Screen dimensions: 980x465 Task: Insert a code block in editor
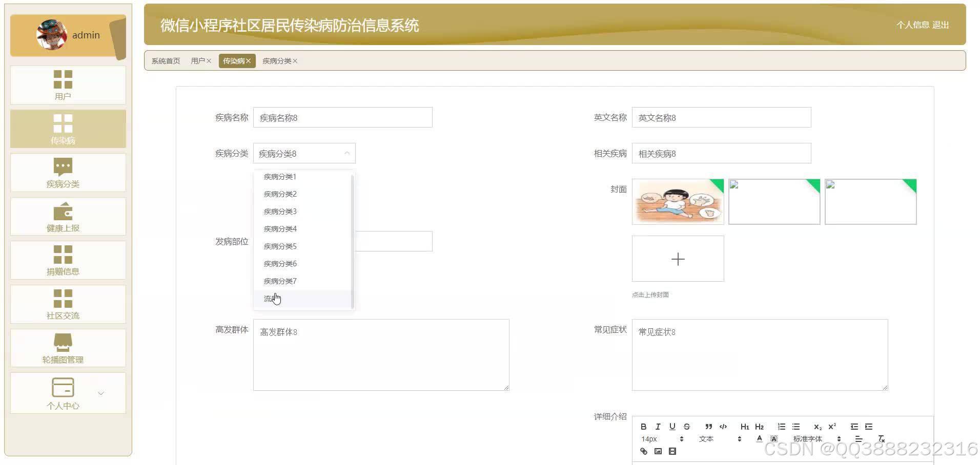tap(723, 427)
